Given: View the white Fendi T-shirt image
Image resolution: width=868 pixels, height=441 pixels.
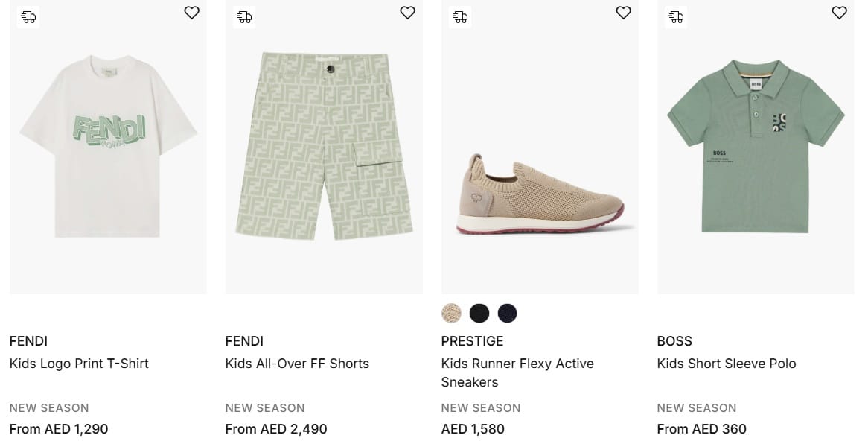Looking at the screenshot, I should (108, 146).
